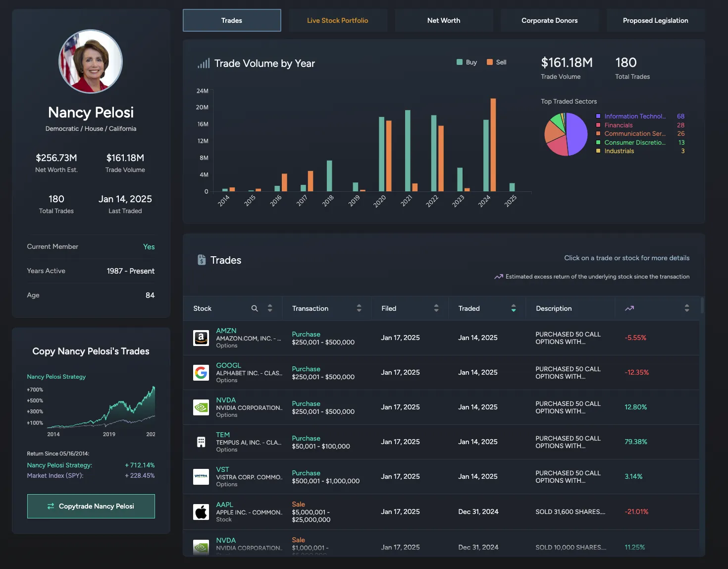Click the search icon in the Stock column
Viewport: 728px width, 569px height.
[255, 308]
